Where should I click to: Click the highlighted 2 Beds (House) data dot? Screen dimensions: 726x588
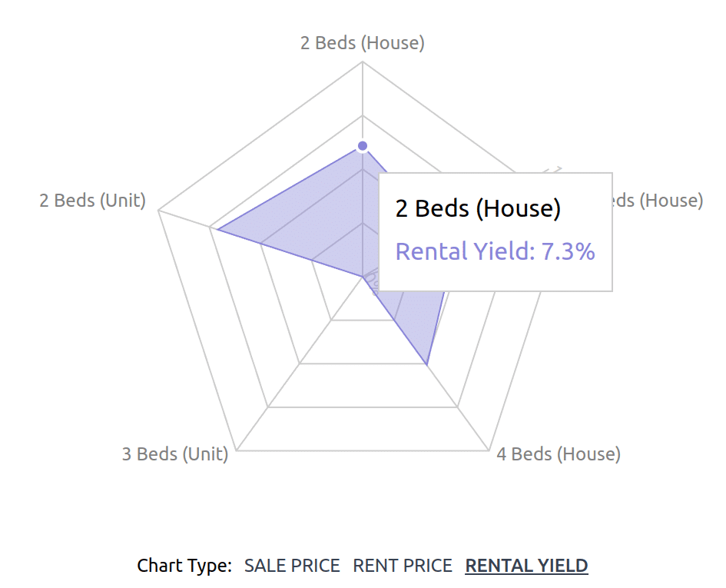[x=363, y=146]
